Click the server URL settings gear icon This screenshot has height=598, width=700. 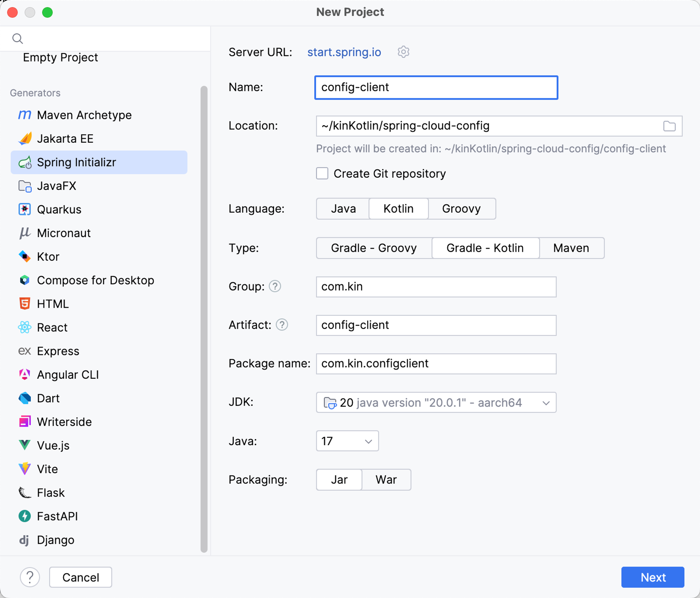[403, 52]
